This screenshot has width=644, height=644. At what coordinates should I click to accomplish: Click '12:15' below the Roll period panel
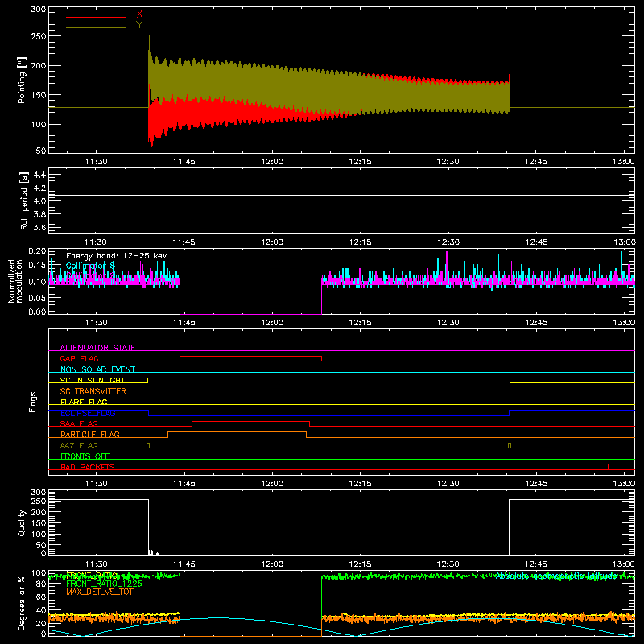[360, 242]
